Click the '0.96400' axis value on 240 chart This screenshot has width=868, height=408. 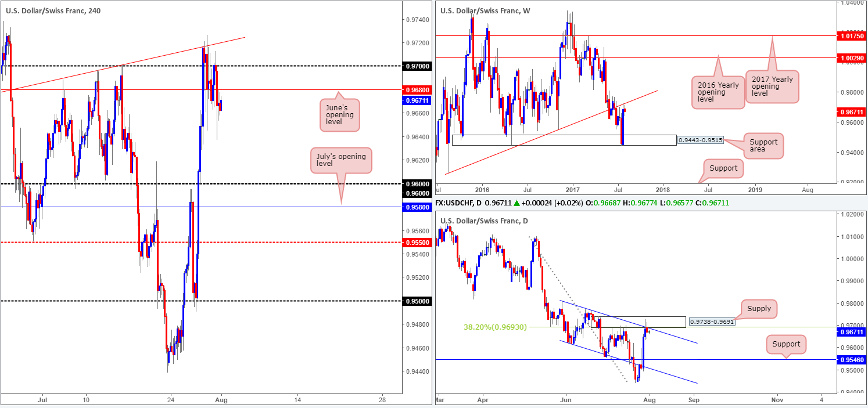[417, 137]
